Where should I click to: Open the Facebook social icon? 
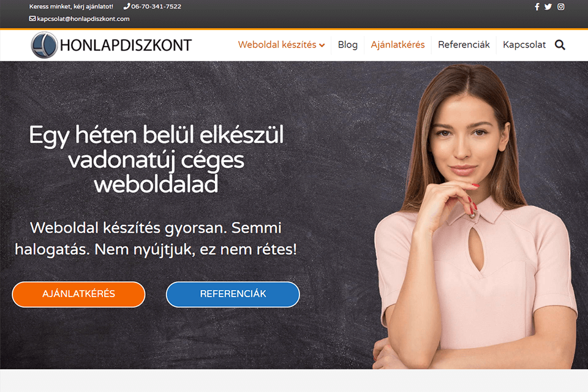537,7
